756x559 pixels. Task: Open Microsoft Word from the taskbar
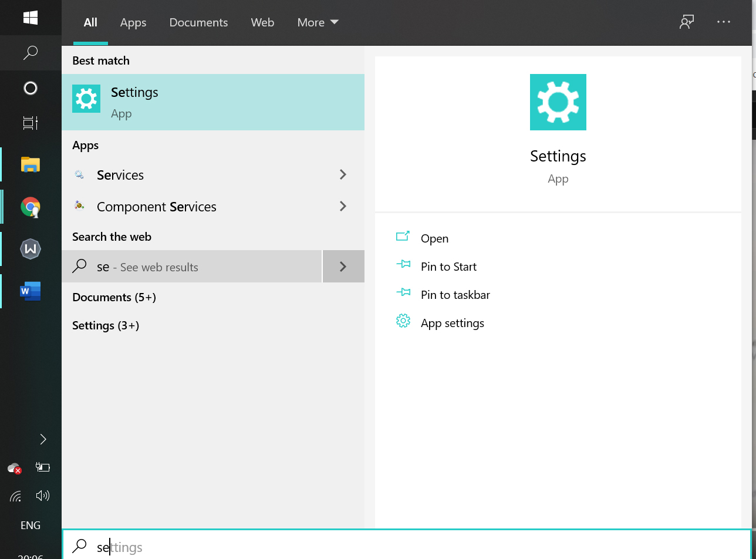pyautogui.click(x=31, y=291)
